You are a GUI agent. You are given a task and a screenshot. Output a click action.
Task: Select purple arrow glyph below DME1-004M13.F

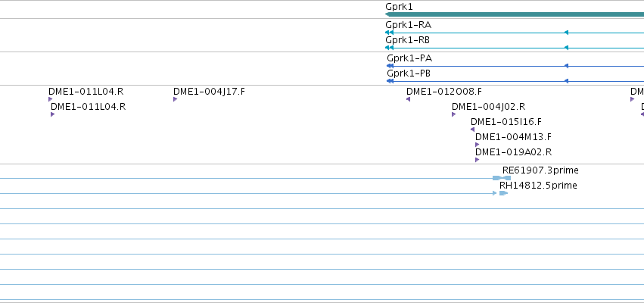point(478,145)
